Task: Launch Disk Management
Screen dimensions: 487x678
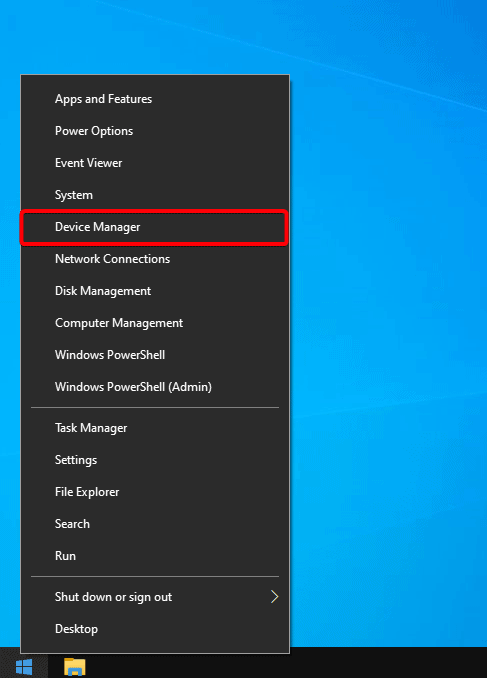Action: (x=155, y=291)
